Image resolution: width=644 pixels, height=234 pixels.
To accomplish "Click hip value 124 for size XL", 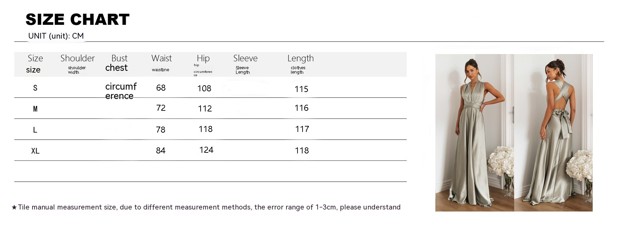I will point(206,150).
